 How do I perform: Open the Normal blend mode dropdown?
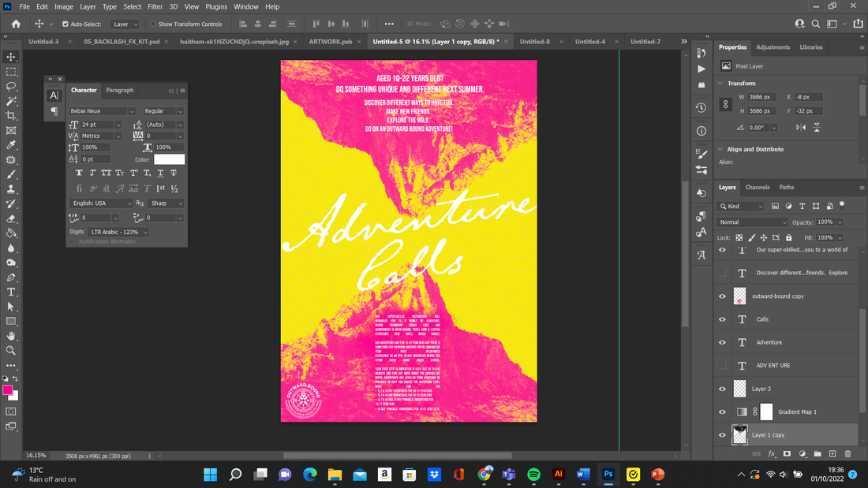coord(752,222)
